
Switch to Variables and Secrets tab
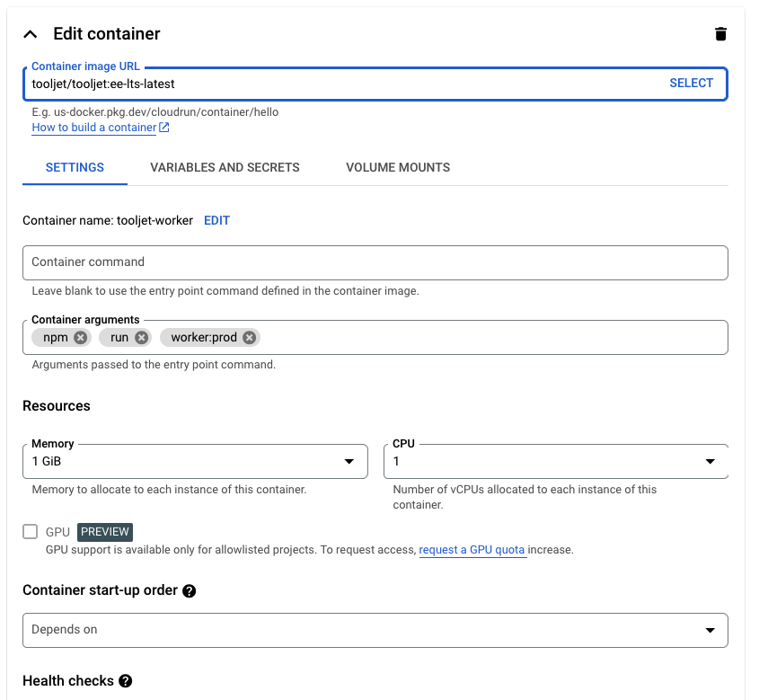tap(225, 167)
